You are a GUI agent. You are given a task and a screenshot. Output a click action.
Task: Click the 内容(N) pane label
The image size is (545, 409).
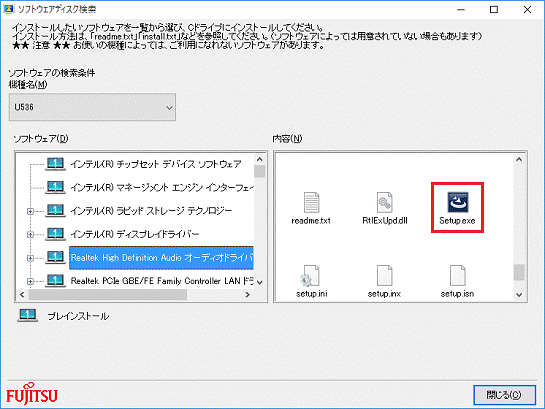point(287,139)
